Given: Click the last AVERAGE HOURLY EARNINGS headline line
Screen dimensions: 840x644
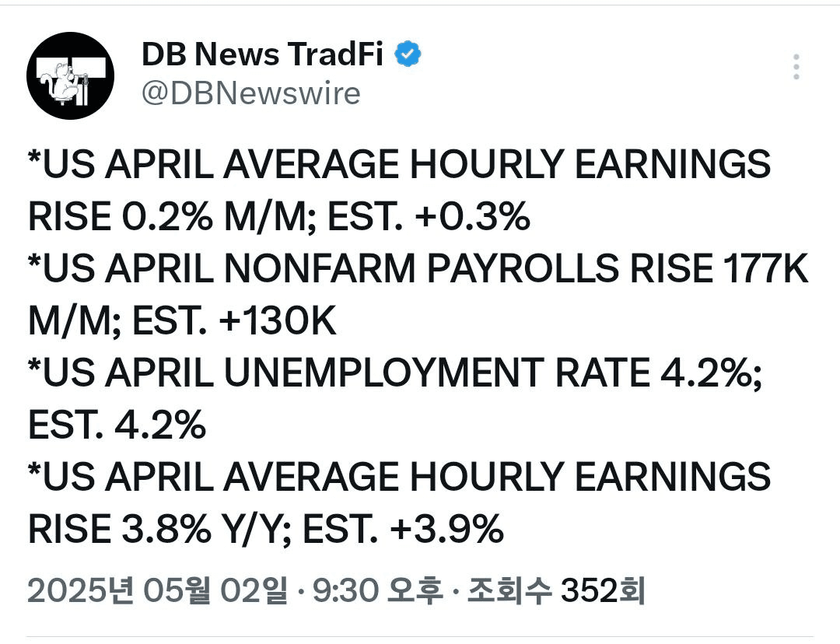Looking at the screenshot, I should click(400, 477).
